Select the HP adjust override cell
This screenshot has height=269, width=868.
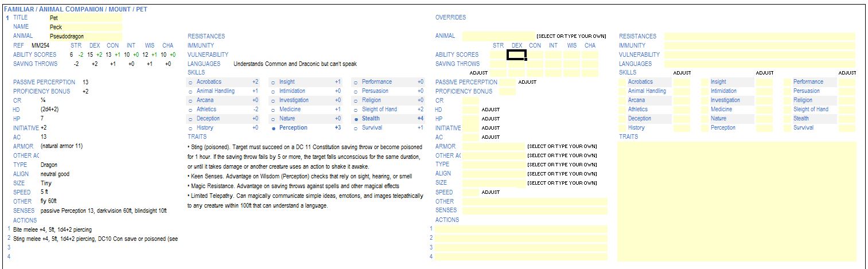click(470, 119)
